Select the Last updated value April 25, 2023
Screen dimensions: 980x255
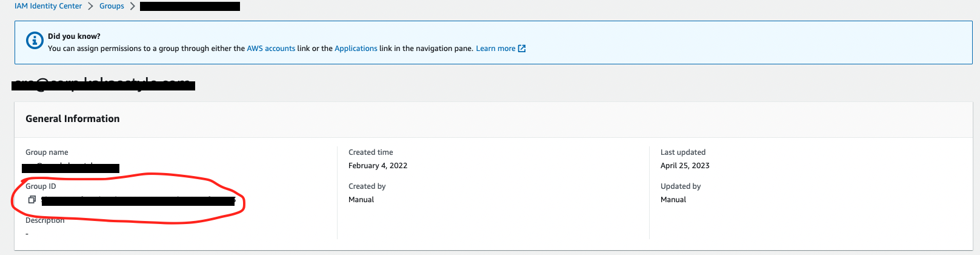tap(685, 166)
